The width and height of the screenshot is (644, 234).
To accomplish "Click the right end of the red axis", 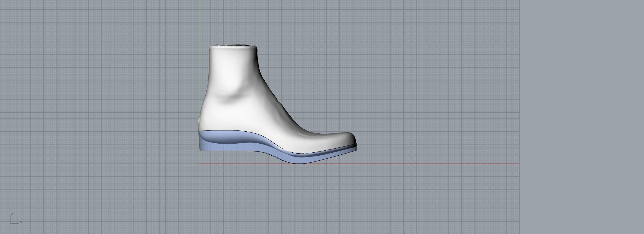I will click(518, 164).
